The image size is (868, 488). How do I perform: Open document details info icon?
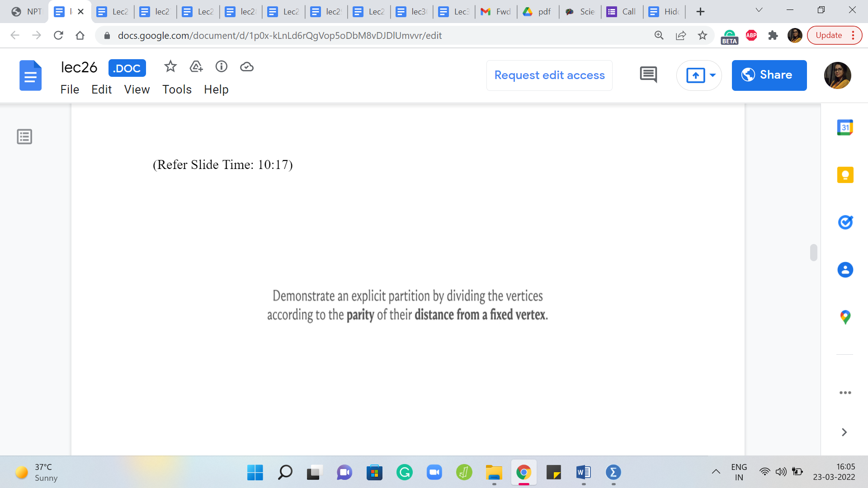[x=221, y=67]
